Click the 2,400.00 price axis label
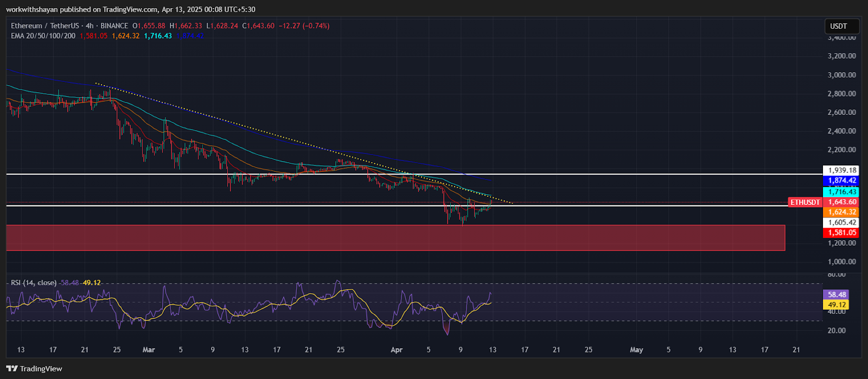 [842, 131]
